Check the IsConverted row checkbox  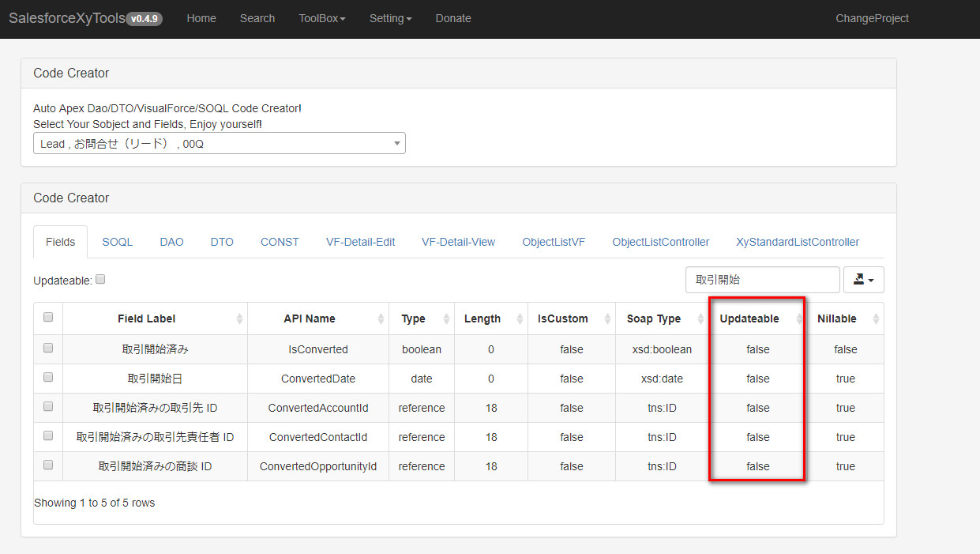click(48, 348)
